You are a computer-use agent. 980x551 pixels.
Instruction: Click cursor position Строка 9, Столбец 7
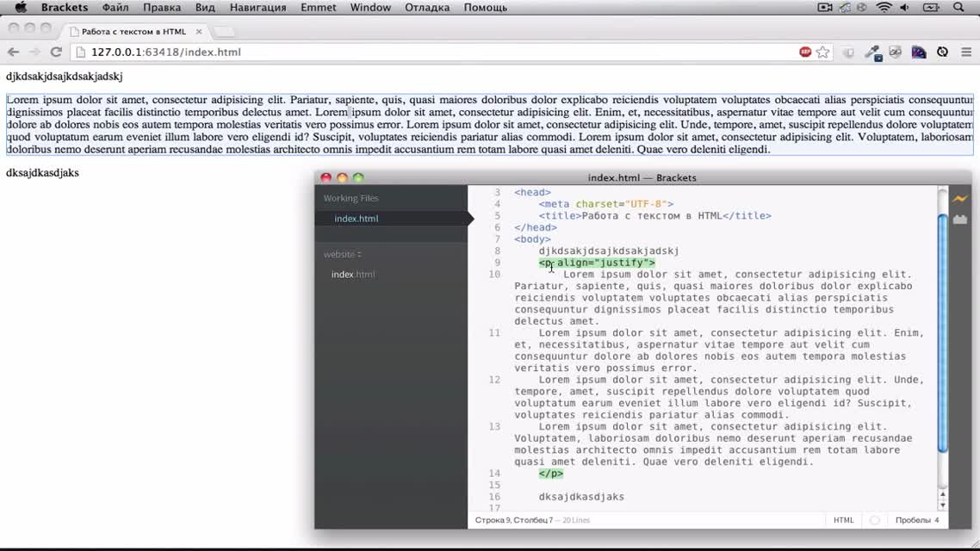514,520
